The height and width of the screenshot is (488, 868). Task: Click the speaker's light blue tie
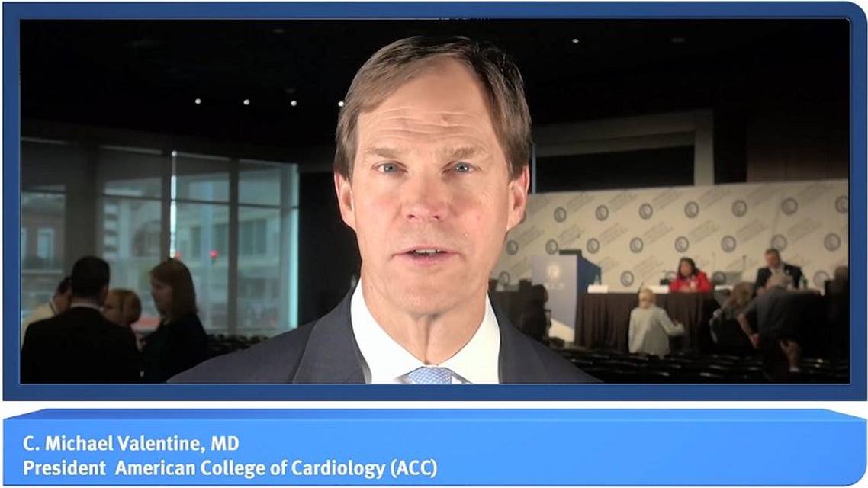click(x=431, y=375)
